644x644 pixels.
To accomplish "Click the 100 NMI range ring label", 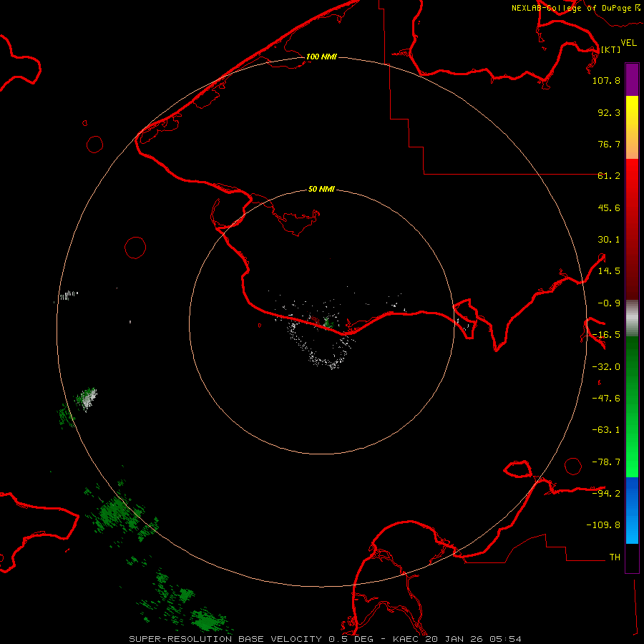I will pos(321,57).
